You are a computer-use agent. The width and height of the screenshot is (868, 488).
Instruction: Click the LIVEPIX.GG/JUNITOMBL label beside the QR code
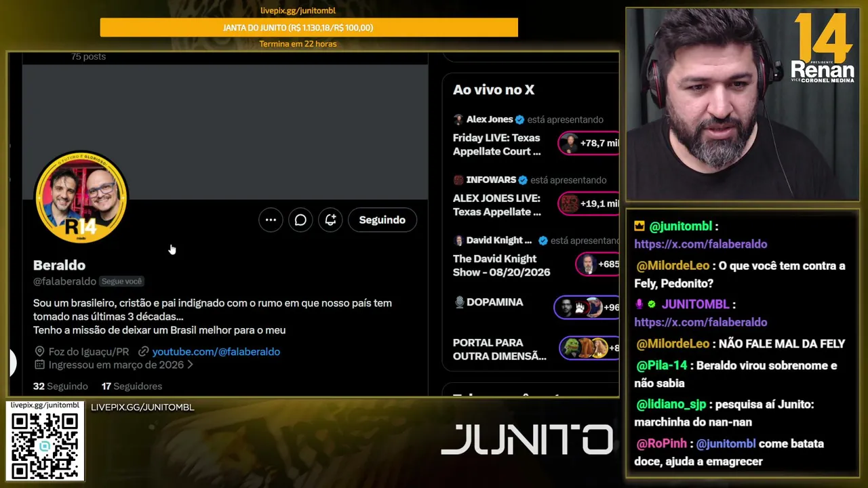click(142, 407)
